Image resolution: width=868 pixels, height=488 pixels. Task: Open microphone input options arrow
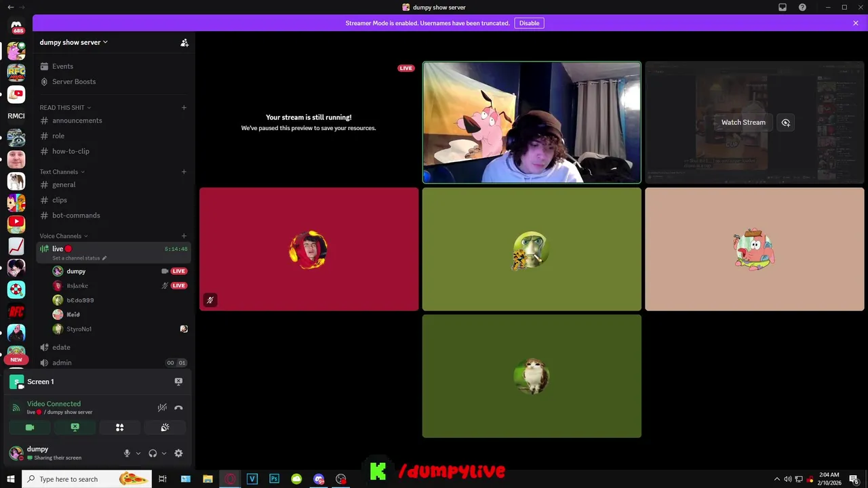pos(138,453)
